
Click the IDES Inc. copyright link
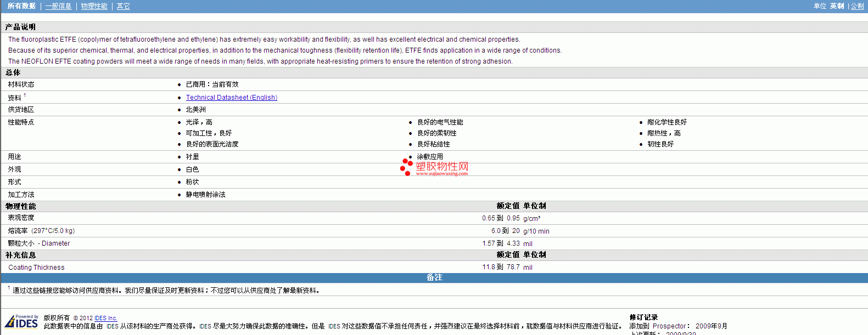coord(105,318)
